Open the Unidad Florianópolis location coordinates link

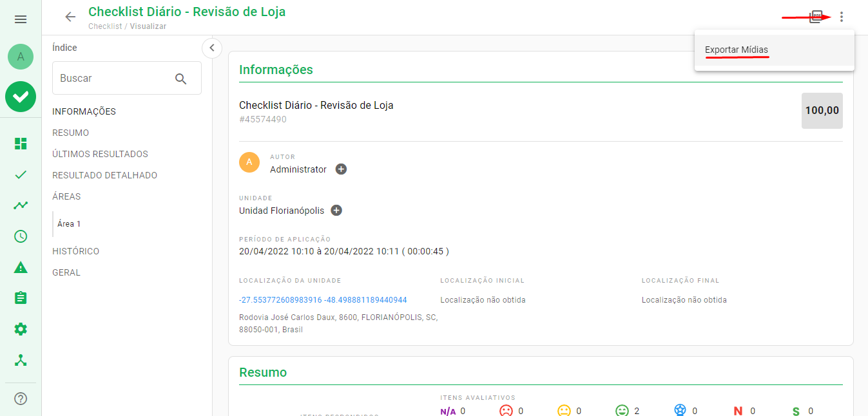click(x=322, y=299)
